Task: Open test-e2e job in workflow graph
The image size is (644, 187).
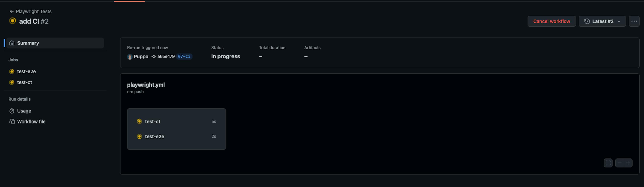Action: 154,137
